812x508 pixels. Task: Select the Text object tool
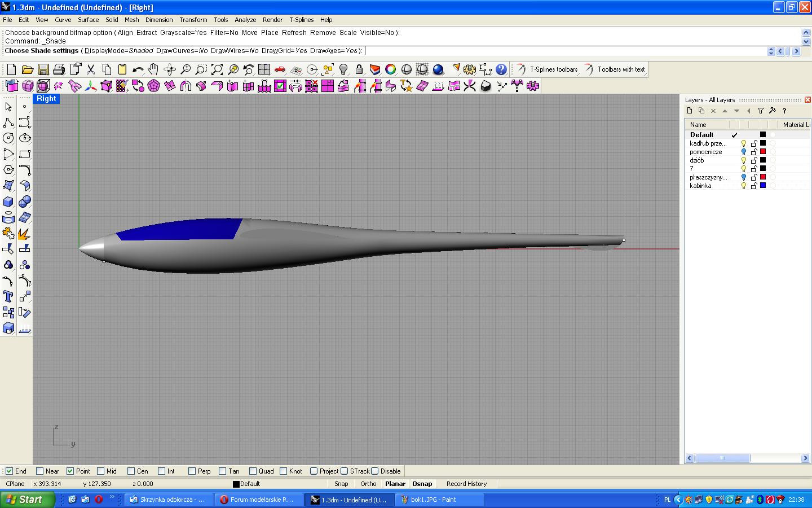[8, 296]
